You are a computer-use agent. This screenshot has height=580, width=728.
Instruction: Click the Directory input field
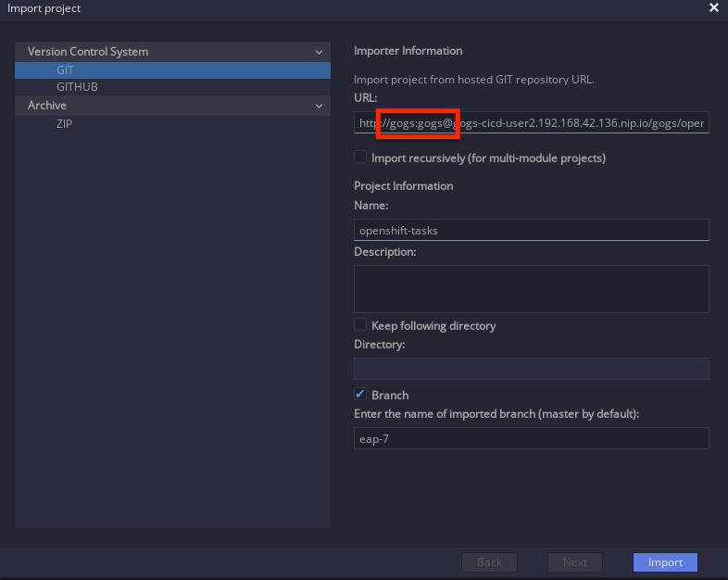pyautogui.click(x=531, y=369)
